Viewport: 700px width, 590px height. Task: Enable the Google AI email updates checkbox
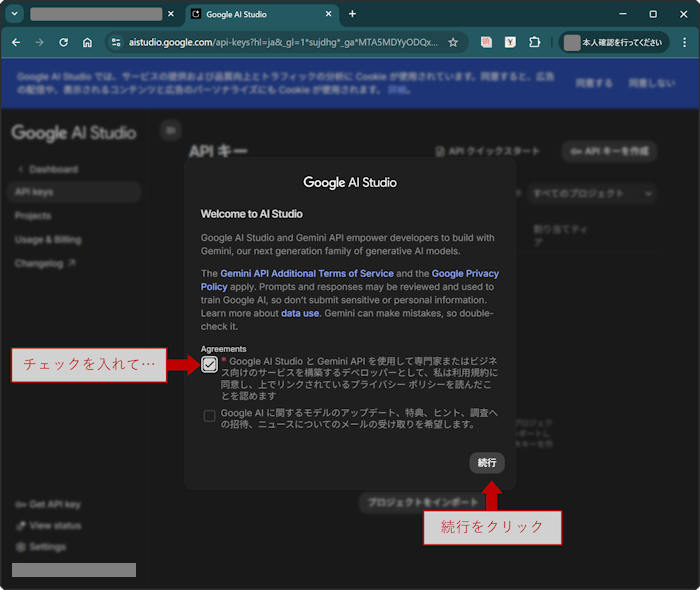(x=209, y=416)
